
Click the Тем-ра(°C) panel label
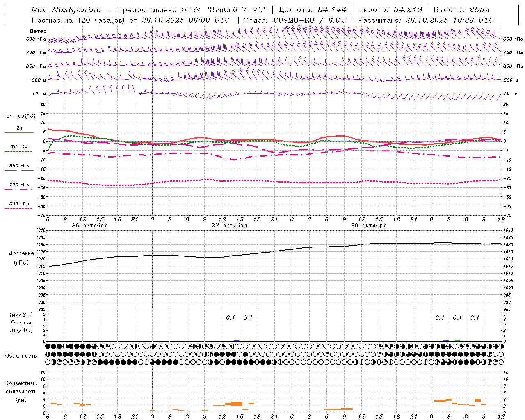[19, 116]
